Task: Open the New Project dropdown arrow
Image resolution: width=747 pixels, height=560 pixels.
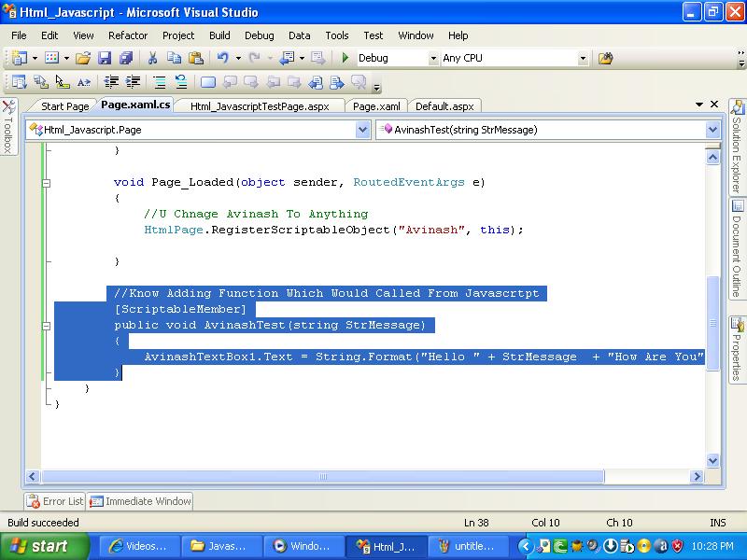Action: point(35,58)
